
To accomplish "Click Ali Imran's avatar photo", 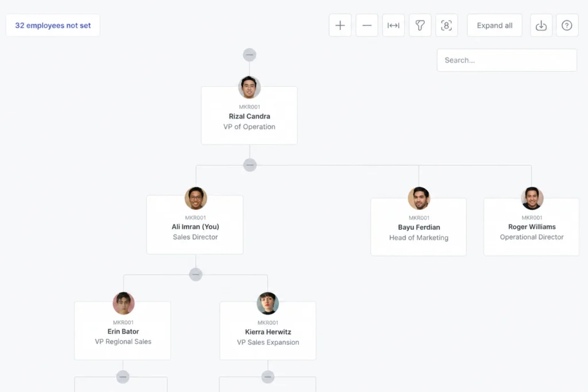I will click(x=196, y=198).
